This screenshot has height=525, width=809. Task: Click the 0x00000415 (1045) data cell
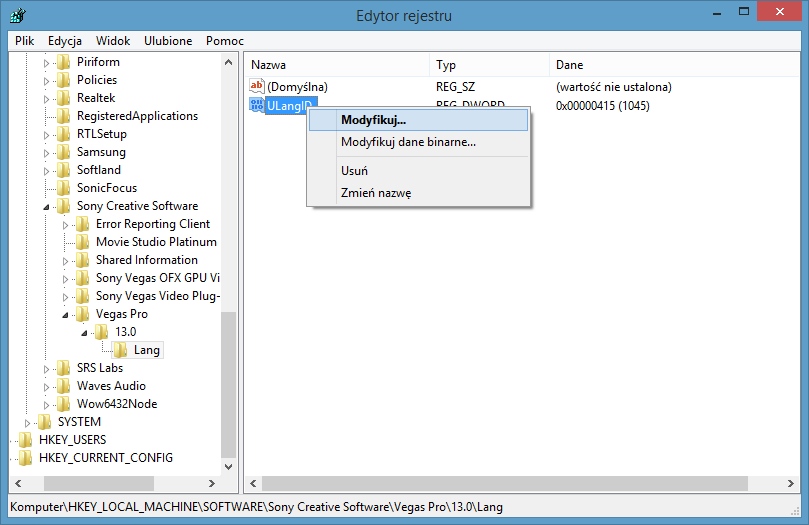pyautogui.click(x=603, y=106)
